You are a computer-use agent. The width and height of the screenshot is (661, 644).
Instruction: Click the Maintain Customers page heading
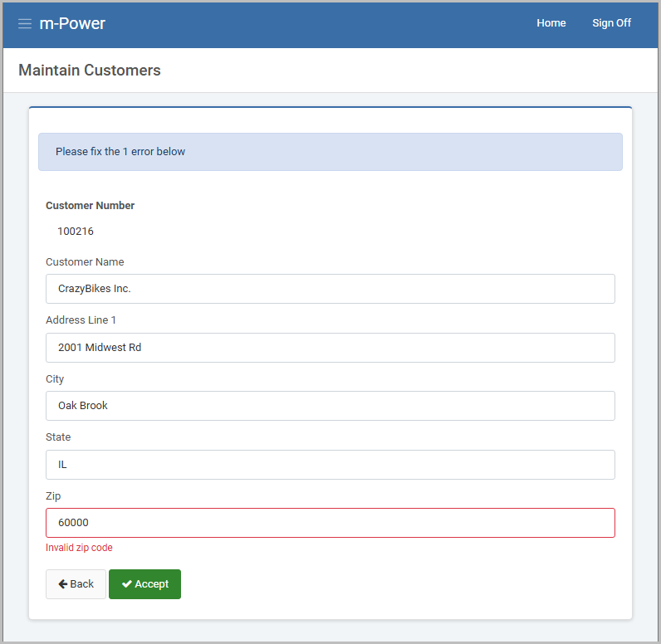pos(90,71)
